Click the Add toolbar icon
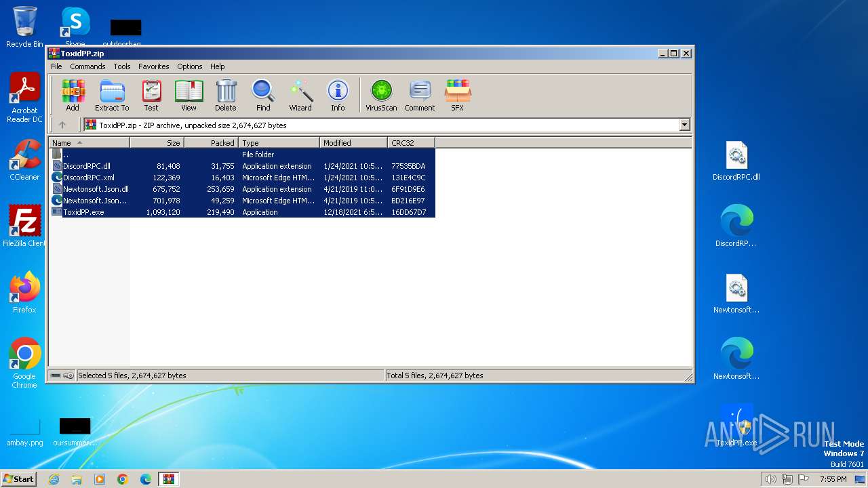The width and height of the screenshot is (868, 488). pyautogui.click(x=73, y=95)
